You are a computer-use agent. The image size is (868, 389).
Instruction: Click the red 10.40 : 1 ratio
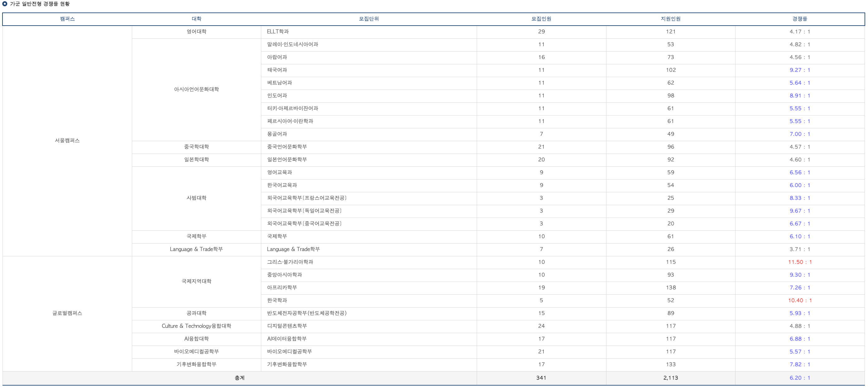click(800, 300)
